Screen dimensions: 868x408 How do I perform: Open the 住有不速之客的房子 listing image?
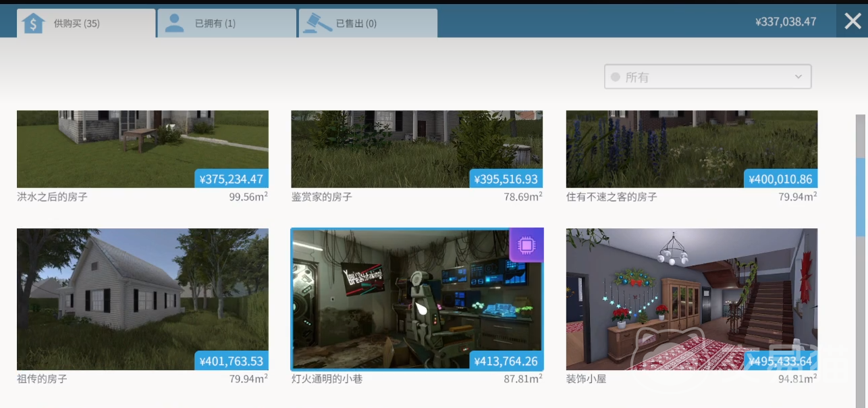pos(691,149)
